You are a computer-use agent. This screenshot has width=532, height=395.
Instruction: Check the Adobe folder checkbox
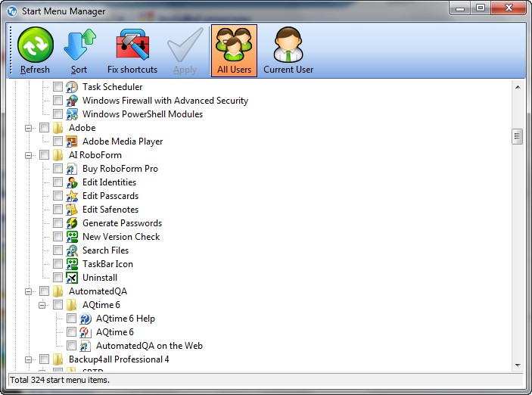click(44, 128)
